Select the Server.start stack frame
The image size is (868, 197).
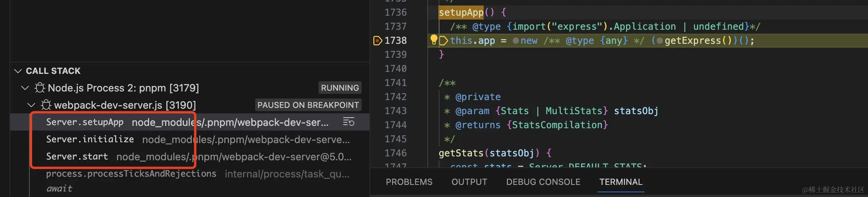click(77, 157)
